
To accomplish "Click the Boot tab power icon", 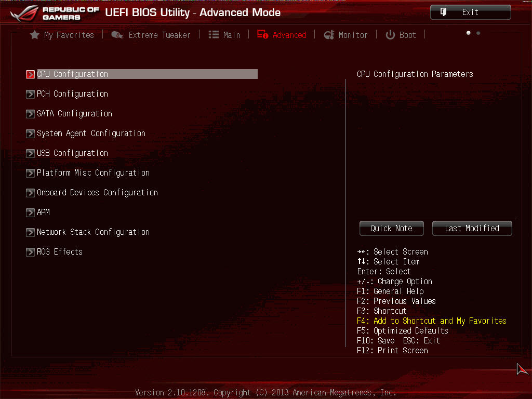I will point(390,35).
